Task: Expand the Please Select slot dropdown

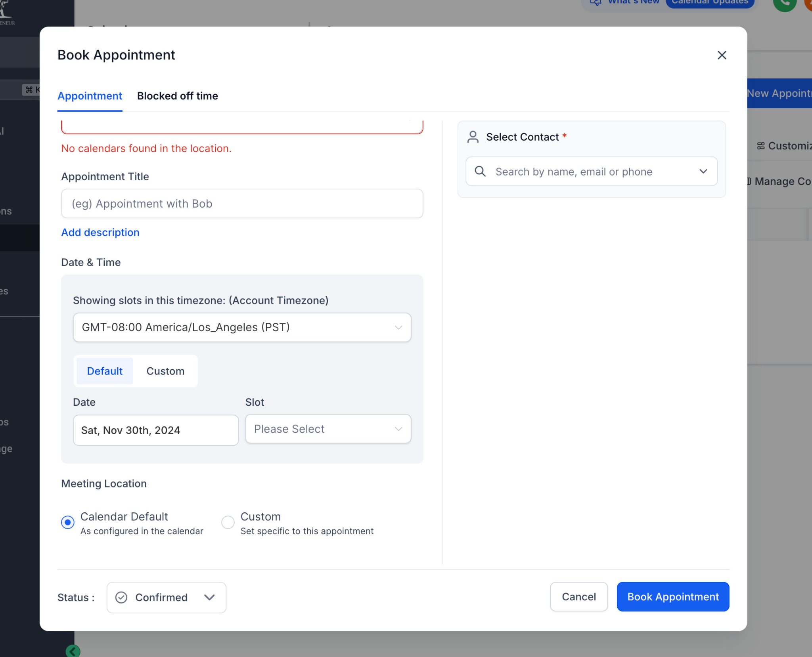Action: click(327, 429)
